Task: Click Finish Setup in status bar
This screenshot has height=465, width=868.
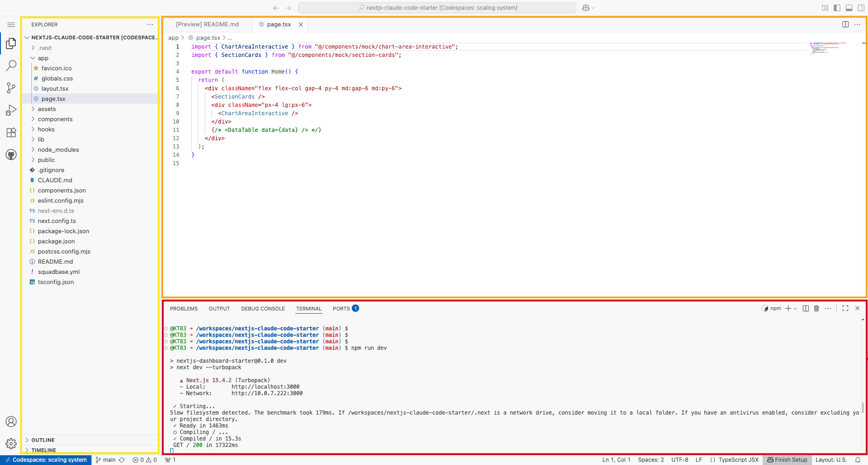Action: [787, 460]
